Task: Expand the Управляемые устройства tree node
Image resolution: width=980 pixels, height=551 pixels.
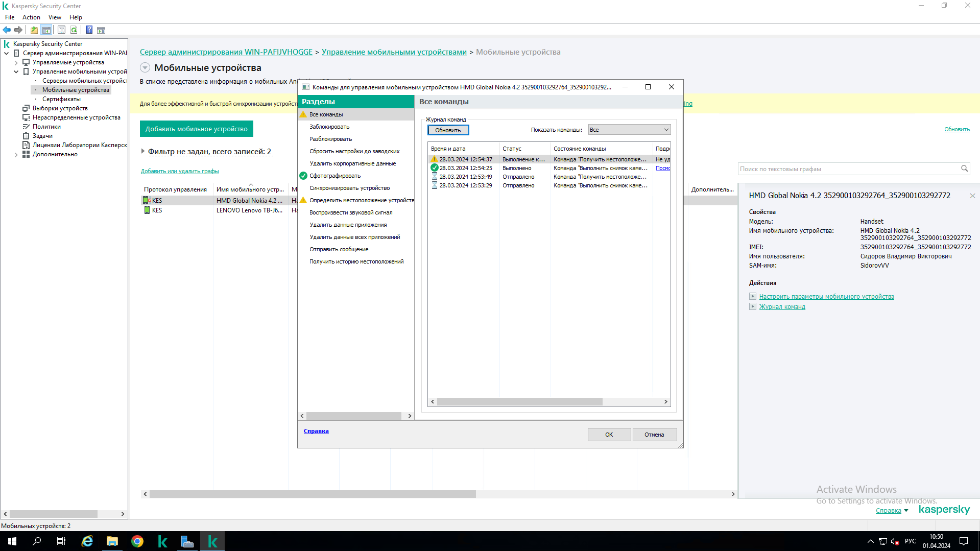Action: [16, 62]
